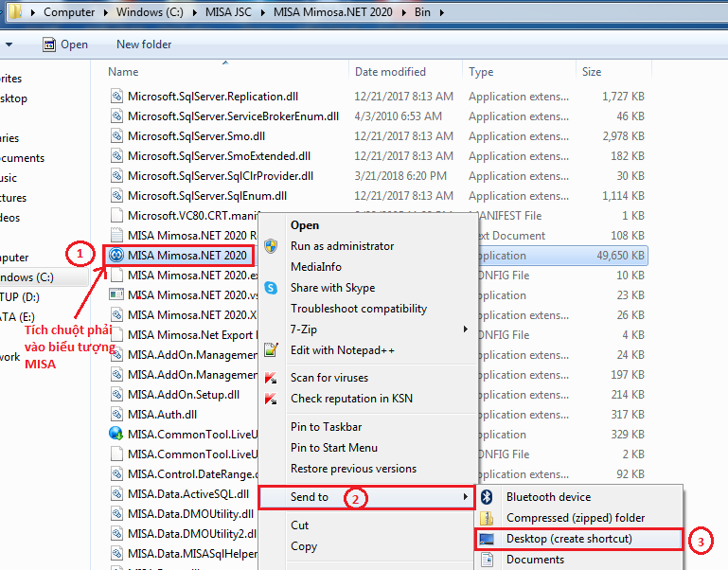Select Windows (C:) in navigation pane

point(27,277)
